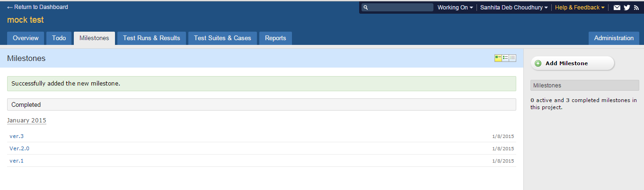Open the Twitter bird icon link
The height and width of the screenshot is (190, 644).
[x=627, y=8]
